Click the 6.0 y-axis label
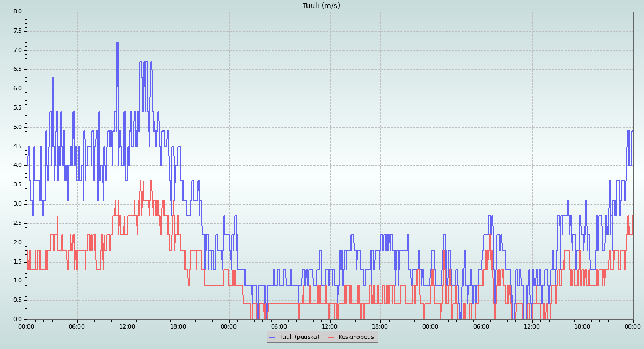The image size is (644, 349). click(17, 89)
